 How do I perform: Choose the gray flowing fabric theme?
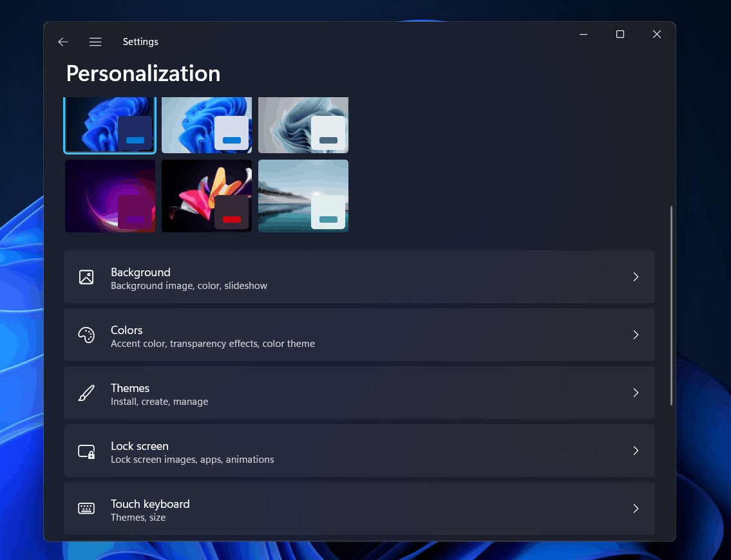(x=303, y=125)
